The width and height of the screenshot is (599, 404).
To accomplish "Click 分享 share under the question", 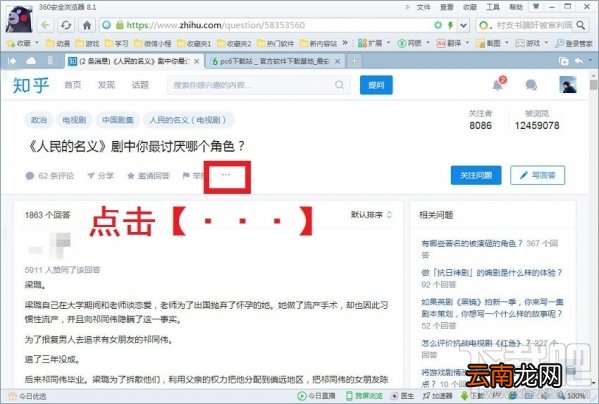I will 100,176.
